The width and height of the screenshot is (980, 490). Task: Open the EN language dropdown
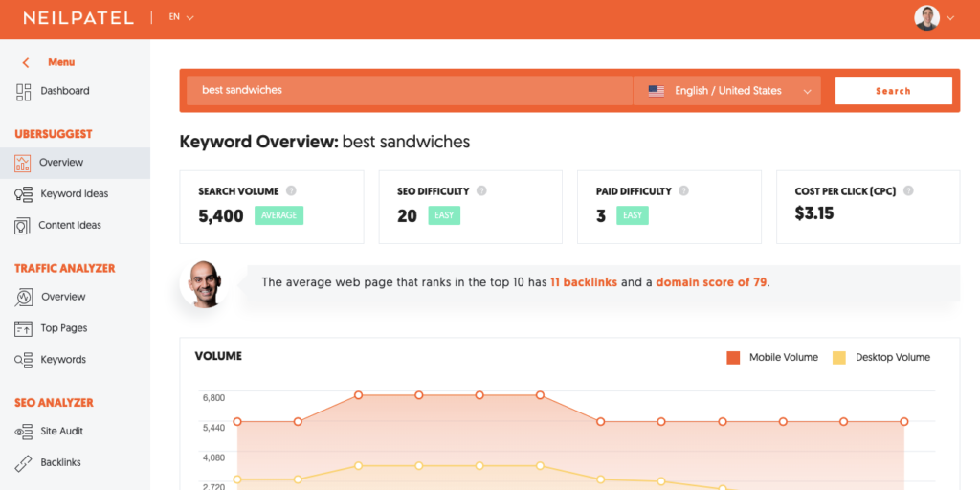click(x=181, y=17)
